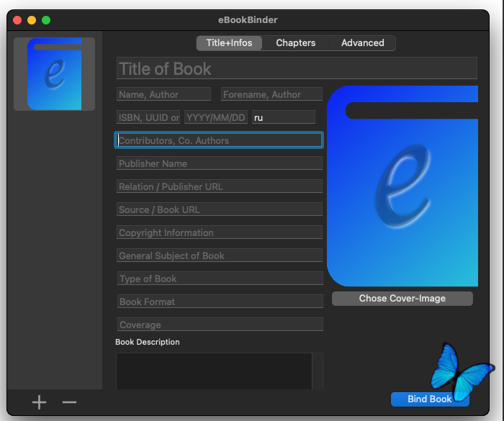504x421 pixels.
Task: Click the Book Format field
Action: (220, 302)
